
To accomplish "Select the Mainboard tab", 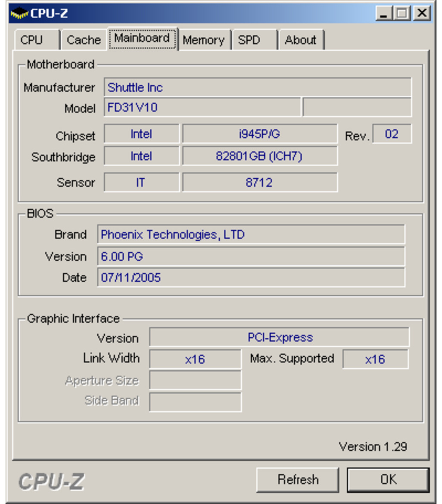I will (142, 39).
